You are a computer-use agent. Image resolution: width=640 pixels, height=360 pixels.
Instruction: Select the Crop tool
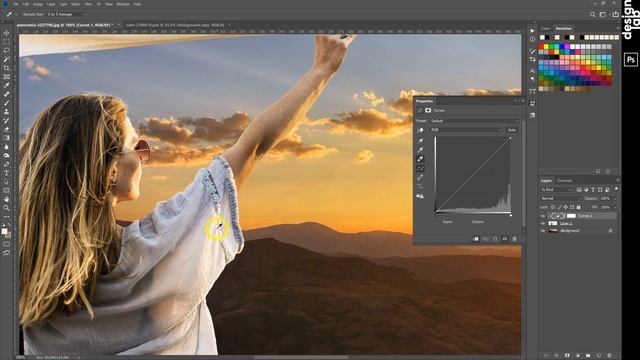pyautogui.click(x=6, y=68)
